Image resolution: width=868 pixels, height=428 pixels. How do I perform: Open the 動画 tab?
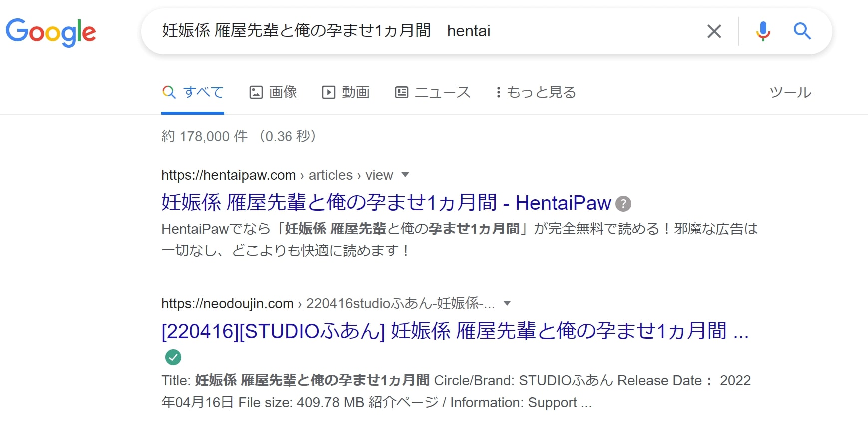[346, 92]
